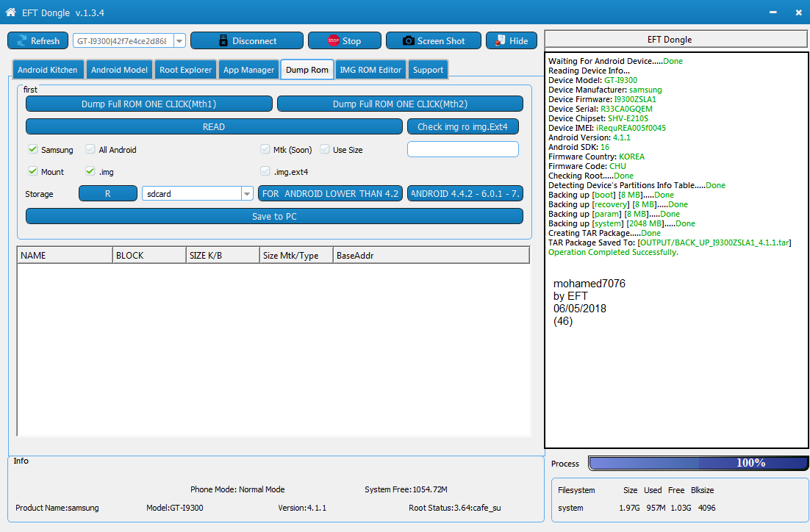Image resolution: width=810 pixels, height=532 pixels.
Task: Click the 100% Process progress bar
Action: tap(698, 463)
